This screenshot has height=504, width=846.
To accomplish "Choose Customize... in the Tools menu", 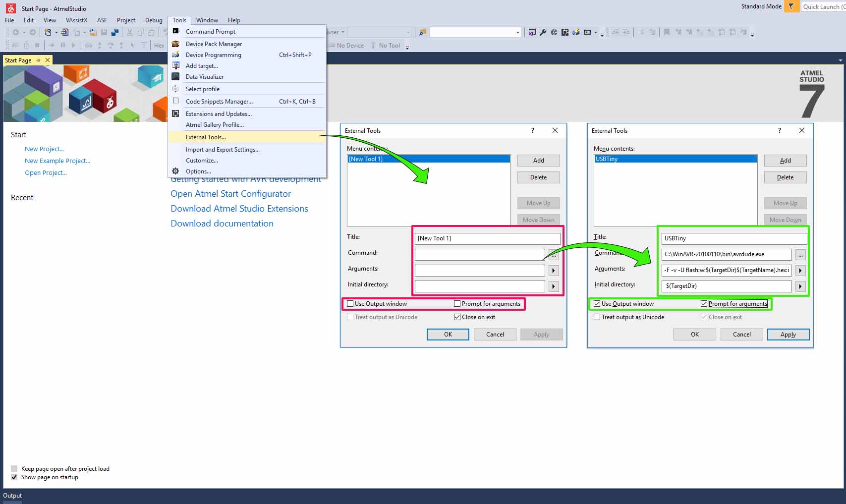I will (x=247, y=161).
